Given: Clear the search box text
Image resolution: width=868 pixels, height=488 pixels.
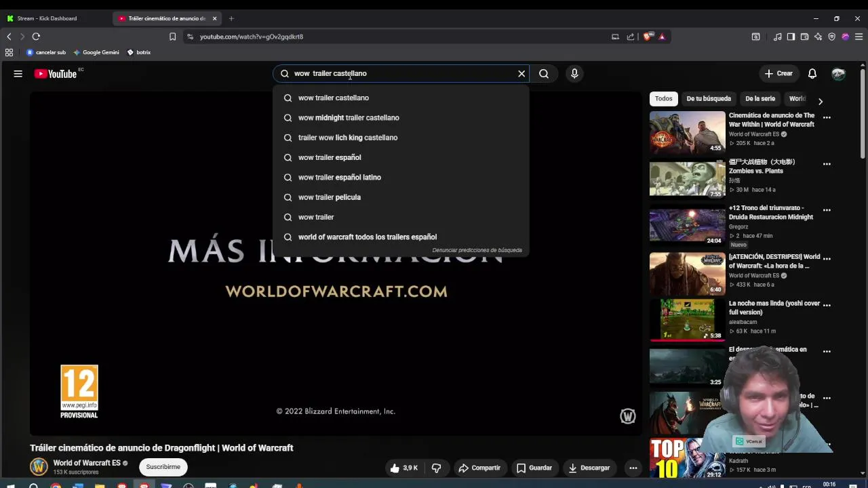Looking at the screenshot, I should click(521, 74).
